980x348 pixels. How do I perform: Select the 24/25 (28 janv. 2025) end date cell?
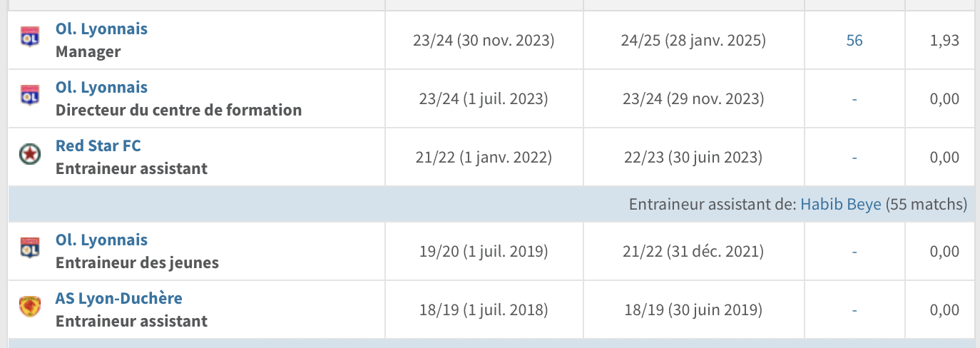point(693,41)
